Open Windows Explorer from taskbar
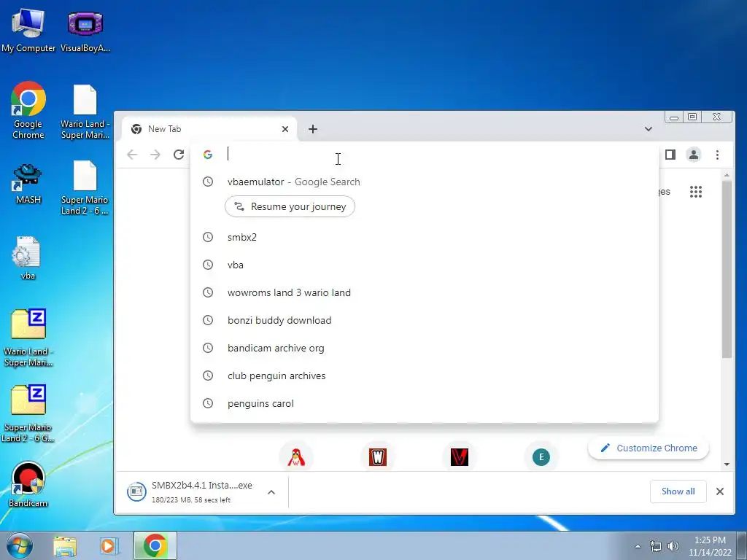The image size is (747, 560). tap(65, 545)
